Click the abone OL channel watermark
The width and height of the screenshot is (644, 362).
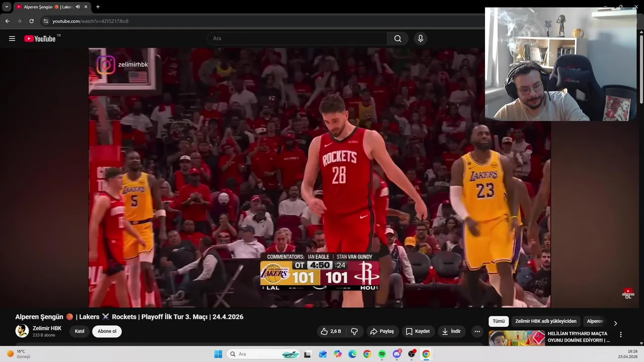pos(628,294)
